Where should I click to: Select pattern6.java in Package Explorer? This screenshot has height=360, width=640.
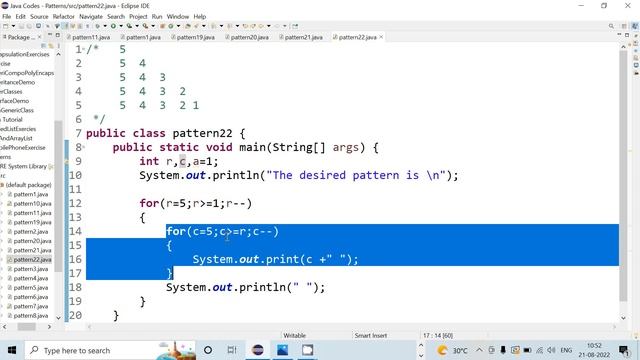point(31,297)
